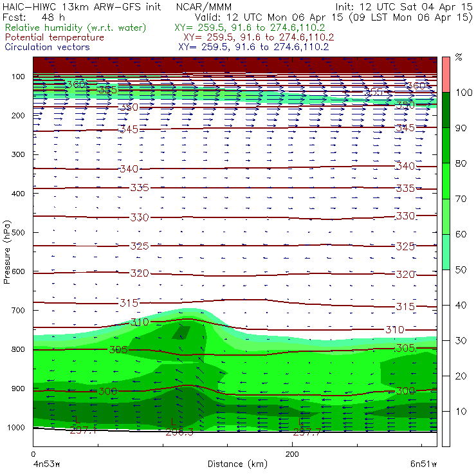
Task: Click the colorbar tick label '90'
Action: [x=461, y=128]
